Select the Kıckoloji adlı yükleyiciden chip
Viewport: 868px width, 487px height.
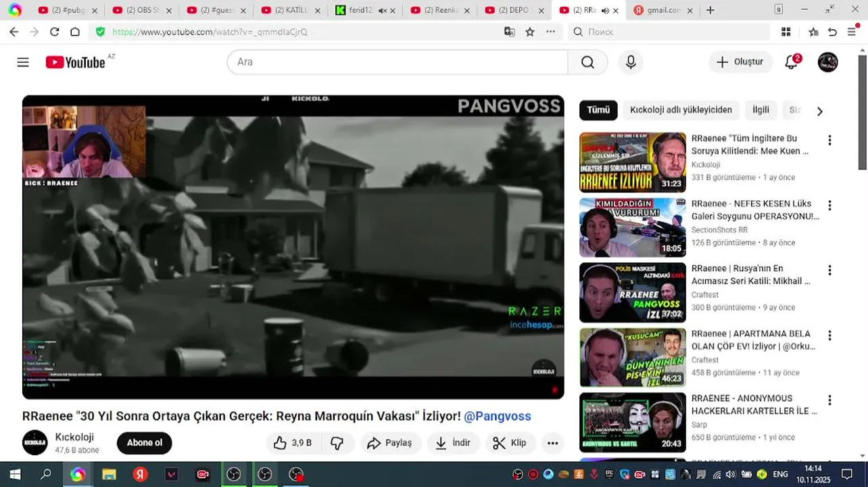click(x=681, y=110)
